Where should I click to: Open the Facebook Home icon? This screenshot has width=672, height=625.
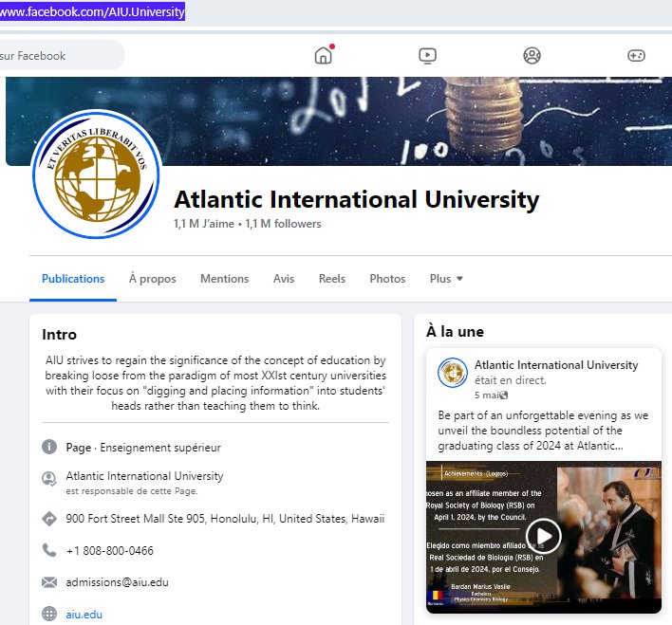323,55
